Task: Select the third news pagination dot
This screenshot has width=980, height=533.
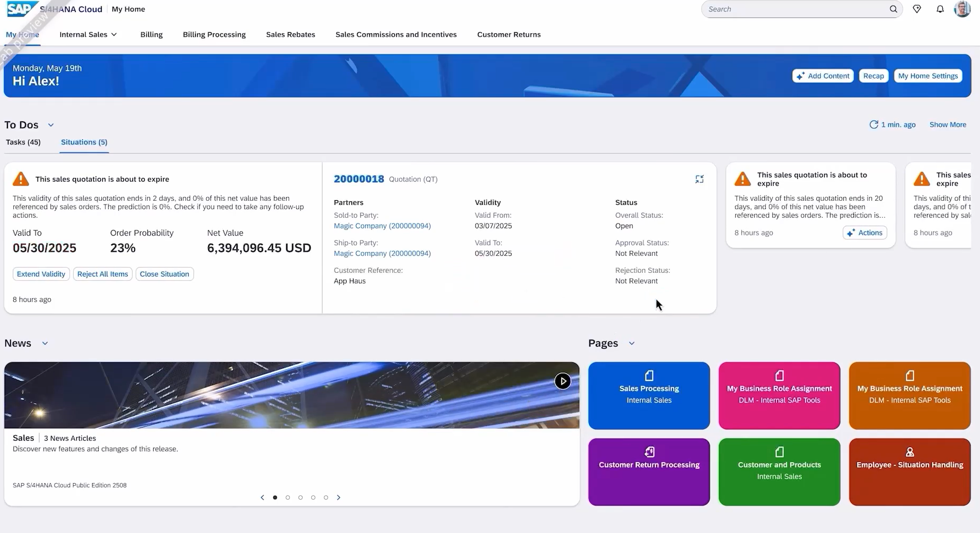Action: click(301, 498)
